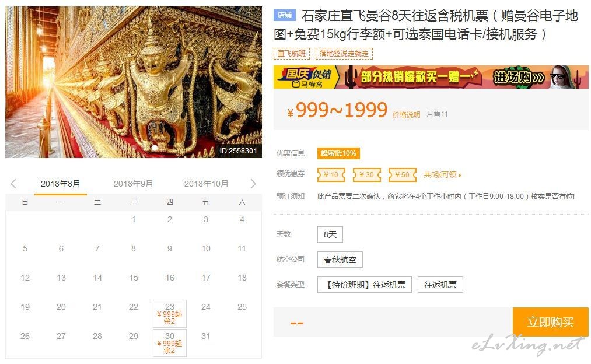The height and width of the screenshot is (364, 591).
Task: Click the 直飞航班 tag
Action: 291,54
